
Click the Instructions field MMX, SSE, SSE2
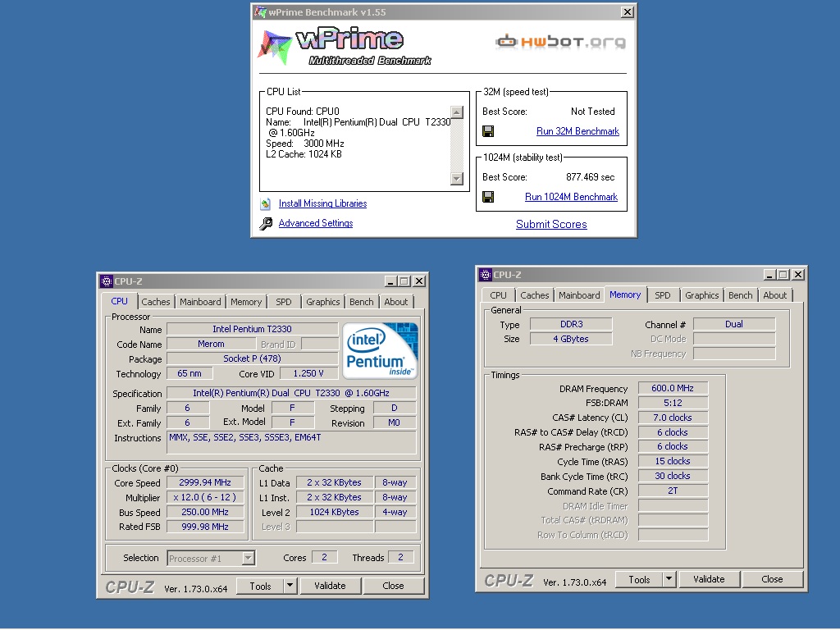[x=291, y=442]
